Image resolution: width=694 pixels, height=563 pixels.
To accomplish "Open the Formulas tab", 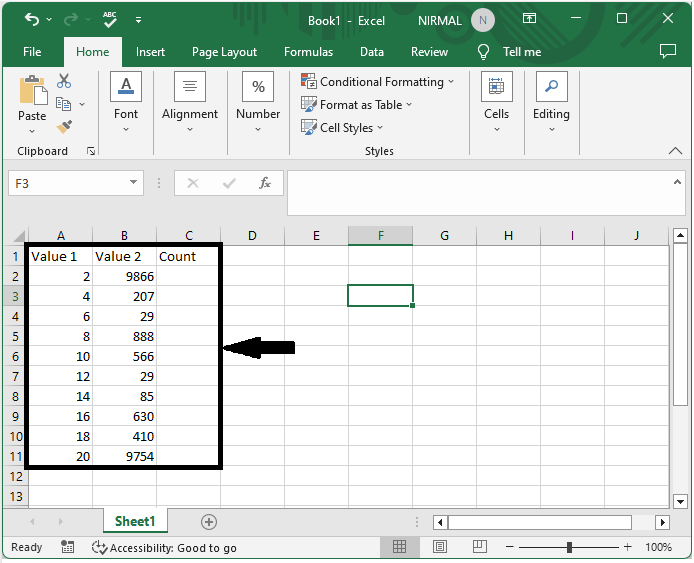I will pyautogui.click(x=308, y=52).
